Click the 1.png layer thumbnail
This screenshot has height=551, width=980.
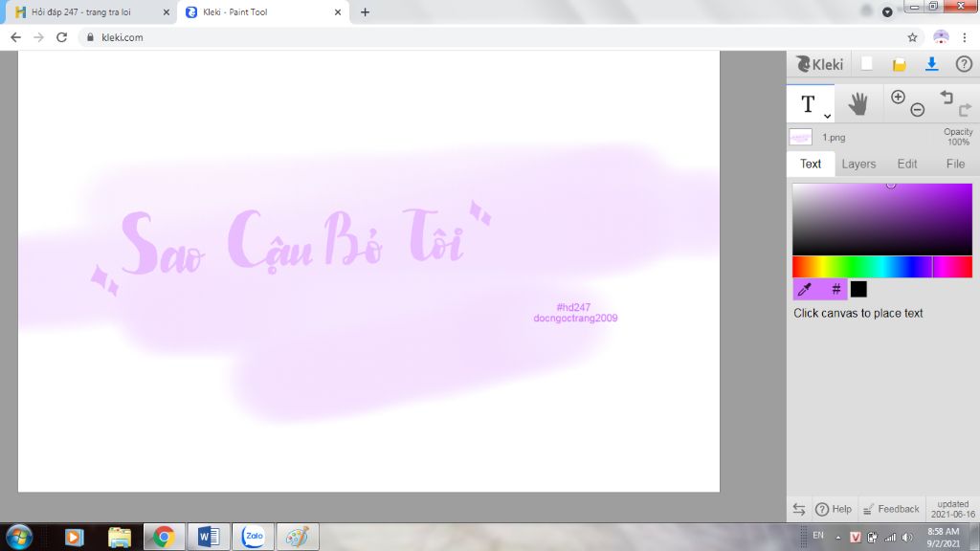tap(801, 137)
